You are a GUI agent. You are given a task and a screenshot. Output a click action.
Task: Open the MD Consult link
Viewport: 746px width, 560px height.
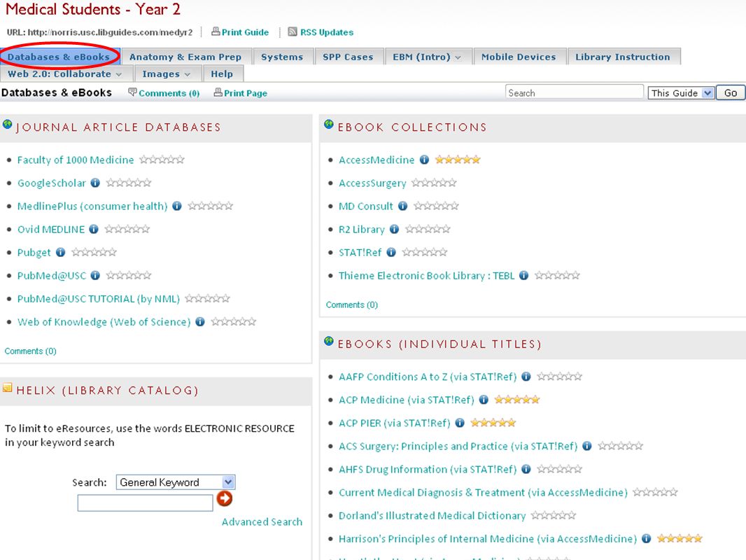coord(366,206)
